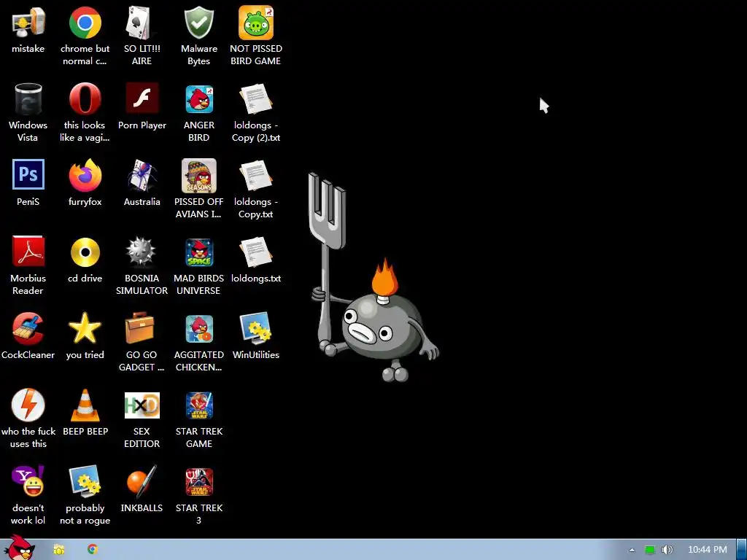This screenshot has width=747, height=560.
Task: Open 'who the fuck uses this' lightning icon
Action: (x=28, y=405)
